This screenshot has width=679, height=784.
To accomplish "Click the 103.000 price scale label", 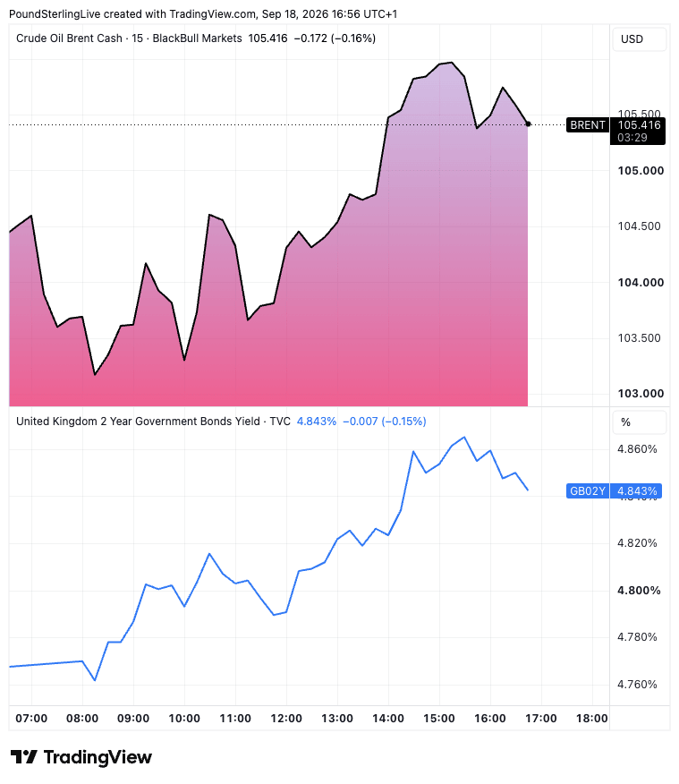I will coord(641,394).
